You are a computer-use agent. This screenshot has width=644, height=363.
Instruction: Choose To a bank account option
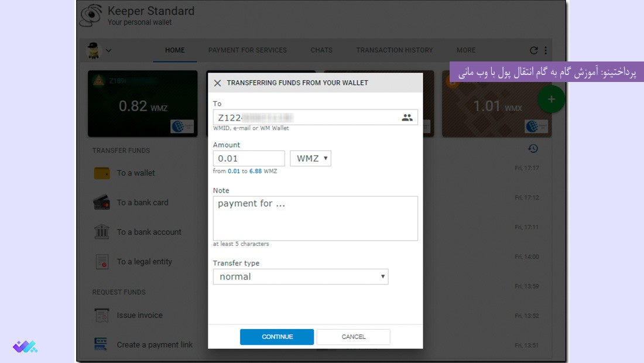[149, 232]
